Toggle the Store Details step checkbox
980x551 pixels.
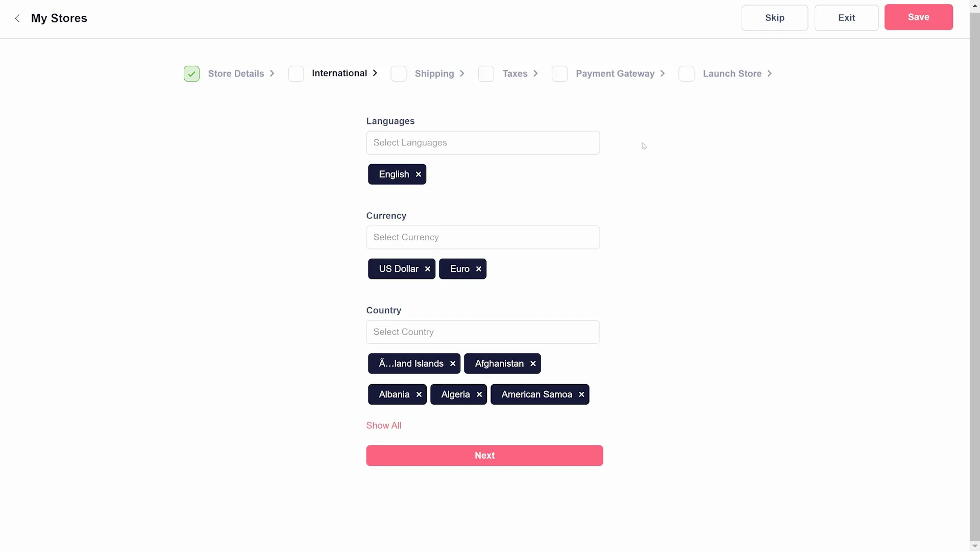coord(192,74)
